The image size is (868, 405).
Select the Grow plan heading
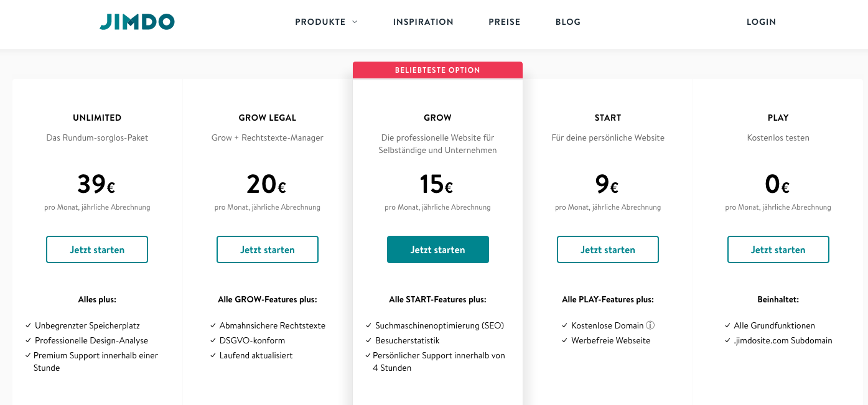pos(437,118)
